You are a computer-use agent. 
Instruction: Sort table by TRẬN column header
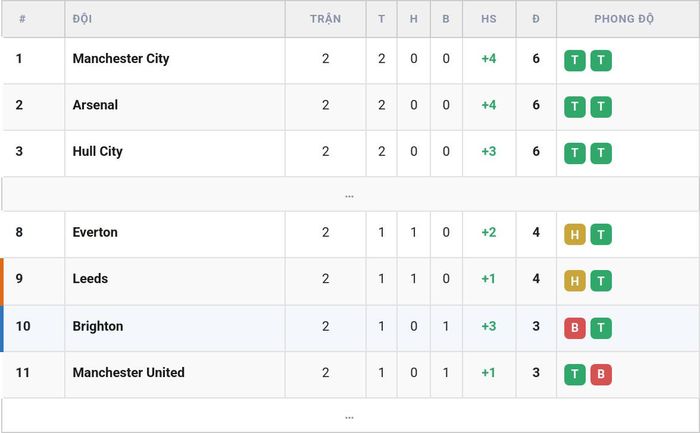(325, 19)
